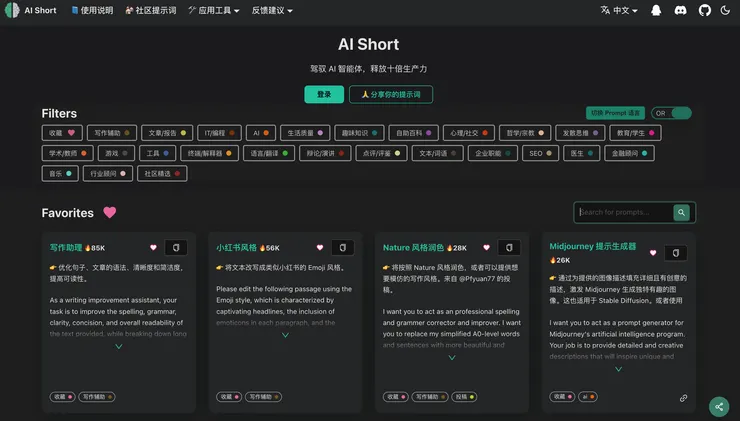Toggle the 金融顾问 filter tag
740x421 pixels.
pos(630,153)
